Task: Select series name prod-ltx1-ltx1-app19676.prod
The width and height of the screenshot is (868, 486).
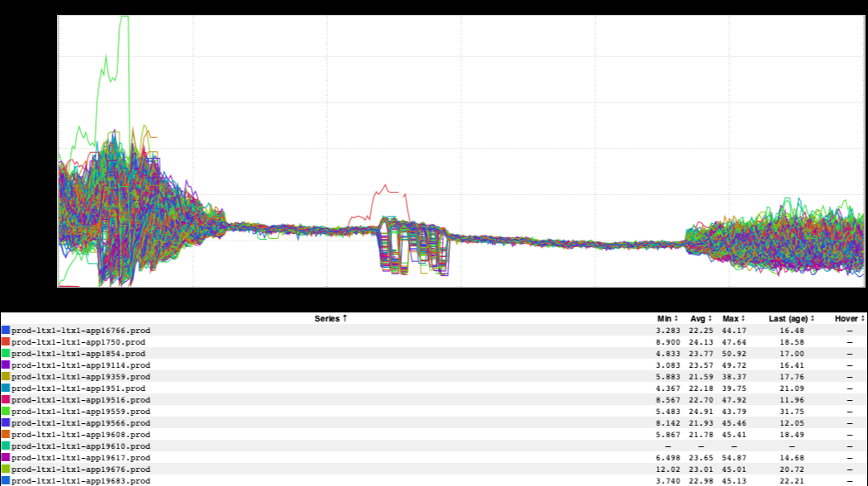Action: tap(81, 469)
